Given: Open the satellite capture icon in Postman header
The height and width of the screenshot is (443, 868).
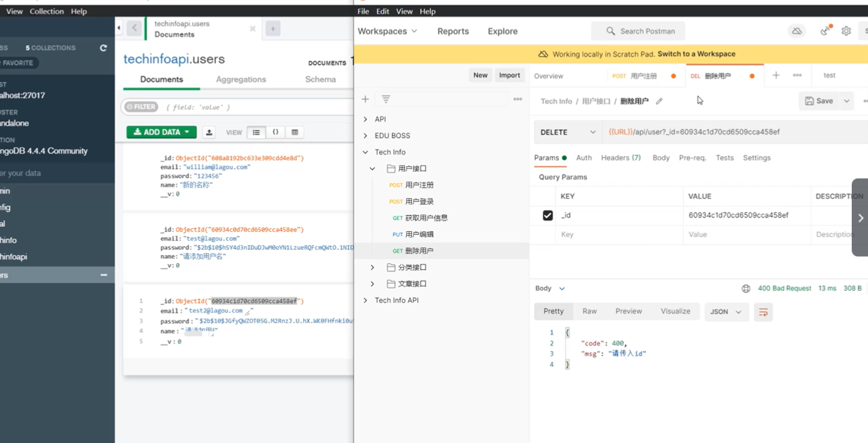Looking at the screenshot, I should point(825,31).
